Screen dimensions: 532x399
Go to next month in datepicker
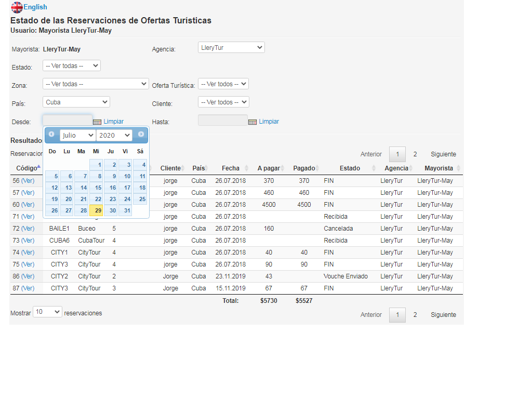click(x=141, y=135)
